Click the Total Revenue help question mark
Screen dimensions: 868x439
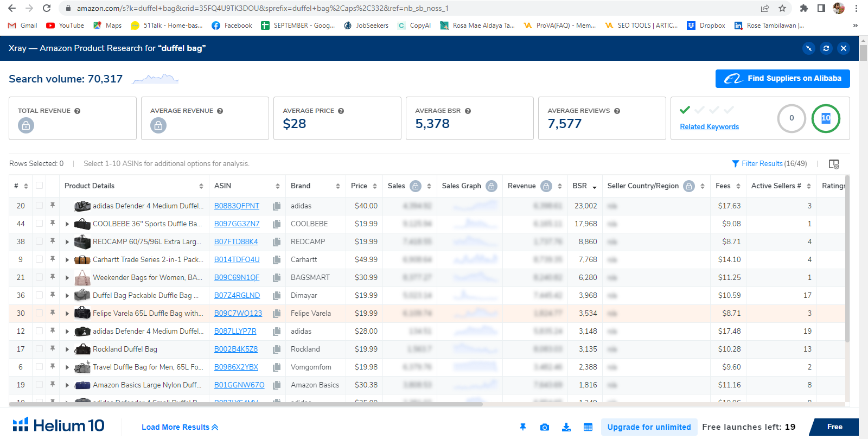78,111
